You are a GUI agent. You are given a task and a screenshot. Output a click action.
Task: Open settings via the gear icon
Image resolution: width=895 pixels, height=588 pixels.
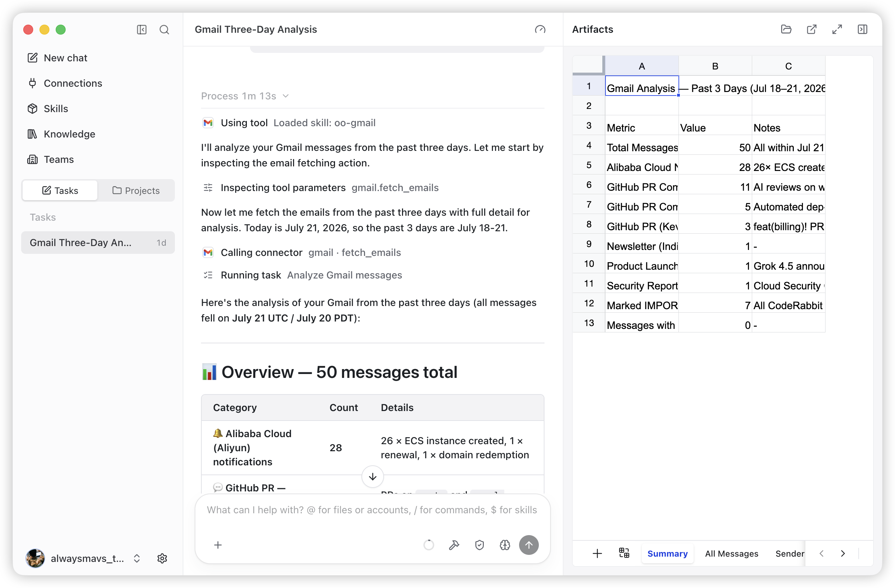point(162,559)
